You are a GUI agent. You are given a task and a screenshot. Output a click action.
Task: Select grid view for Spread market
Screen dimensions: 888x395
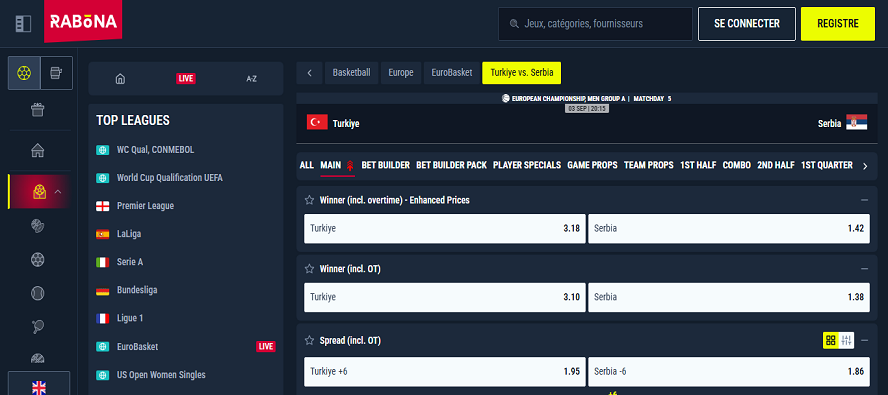(x=831, y=340)
